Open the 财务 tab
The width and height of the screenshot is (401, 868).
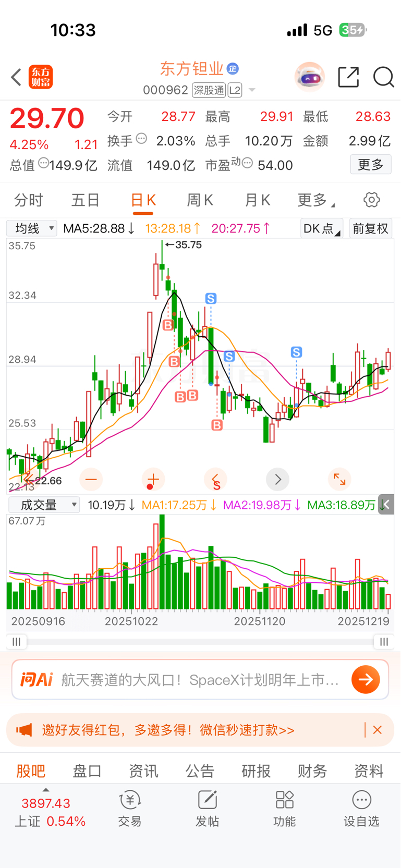point(312,771)
